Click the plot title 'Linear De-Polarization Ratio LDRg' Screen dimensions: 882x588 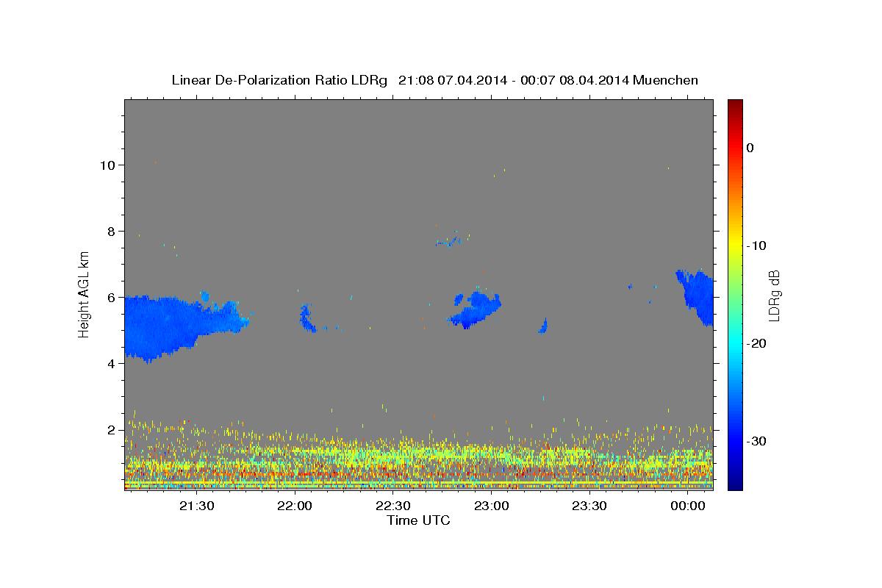click(x=279, y=80)
